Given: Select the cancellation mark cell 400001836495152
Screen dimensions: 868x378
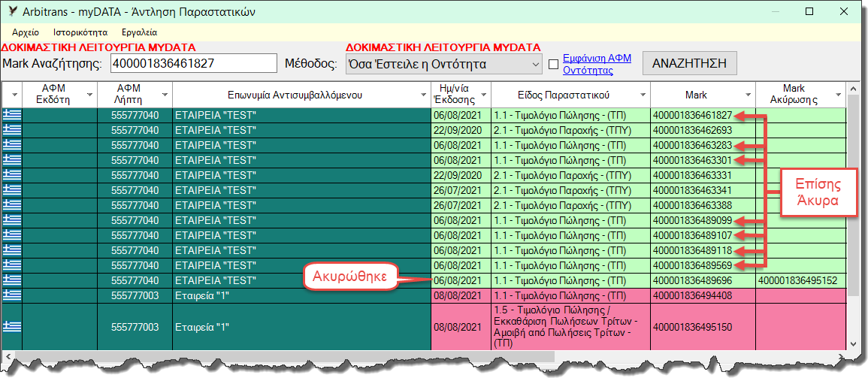Looking at the screenshot, I should click(801, 280).
